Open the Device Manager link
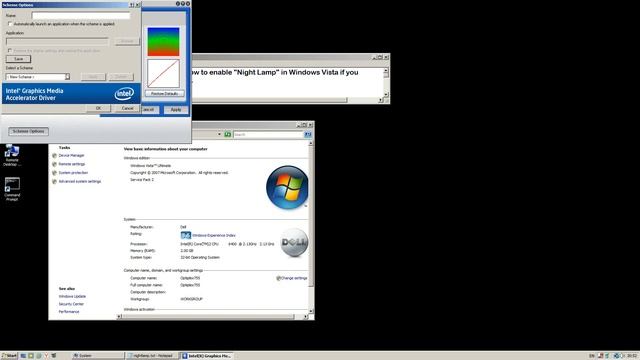The image size is (640, 360). 71,156
